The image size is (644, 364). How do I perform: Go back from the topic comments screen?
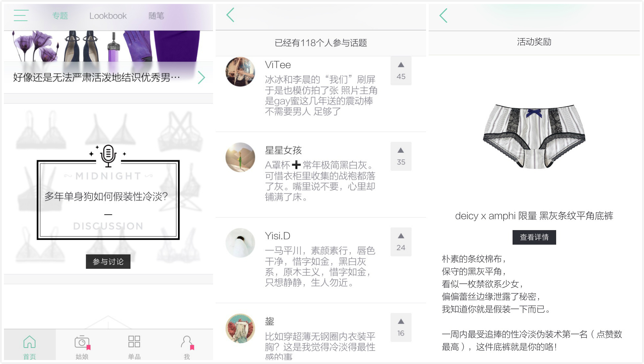click(231, 15)
